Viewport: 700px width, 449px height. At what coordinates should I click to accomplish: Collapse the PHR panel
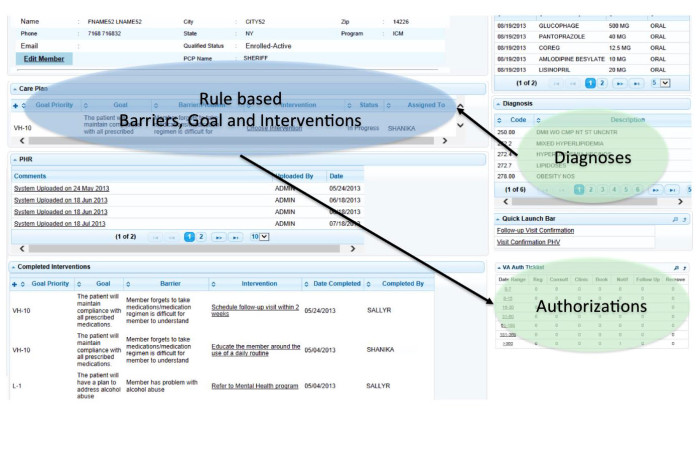pyautogui.click(x=15, y=159)
